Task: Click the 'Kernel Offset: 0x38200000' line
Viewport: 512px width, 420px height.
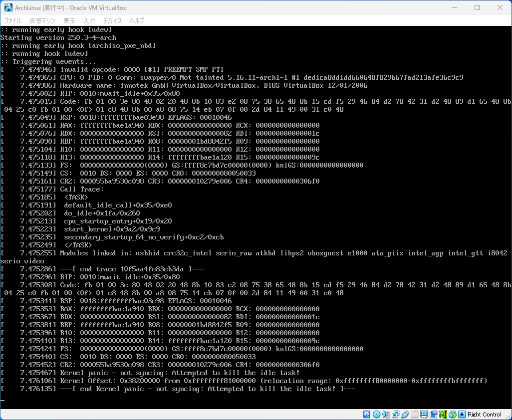Action: (244, 381)
